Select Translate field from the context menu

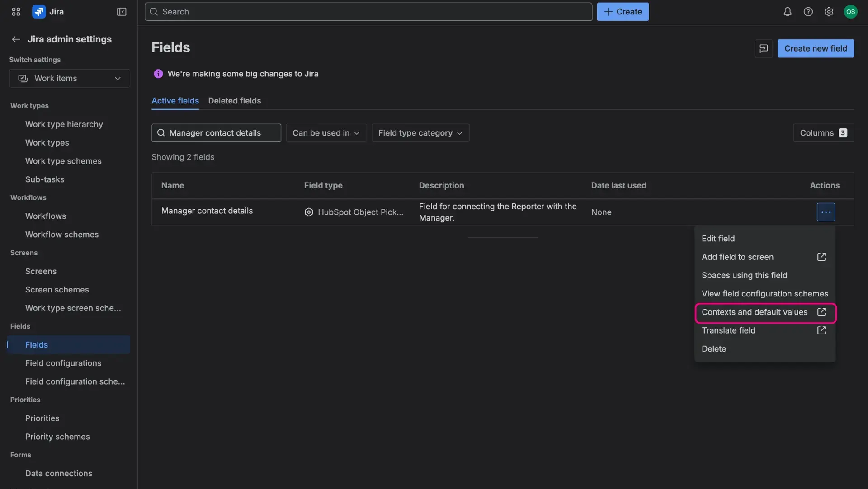728,330
